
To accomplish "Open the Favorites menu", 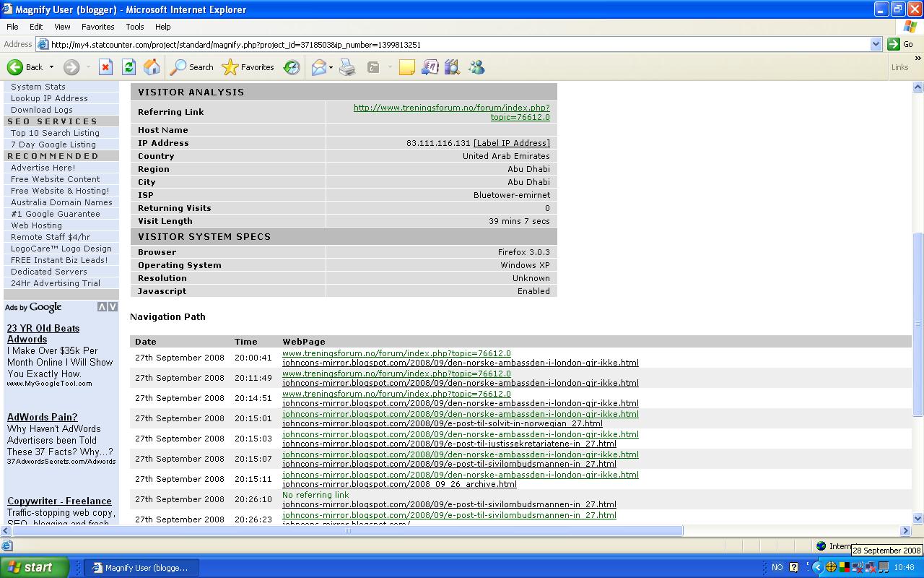I will 97,27.
